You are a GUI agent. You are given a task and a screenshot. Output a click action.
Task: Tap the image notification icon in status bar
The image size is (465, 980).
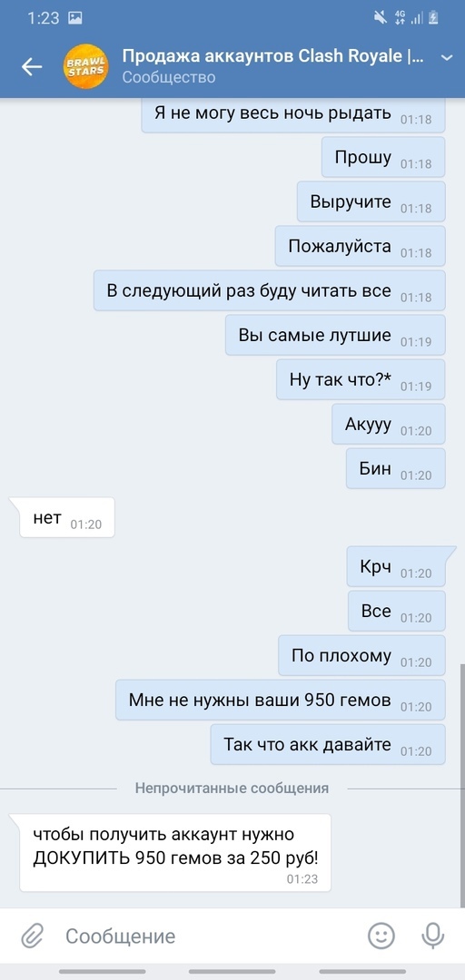(75, 18)
